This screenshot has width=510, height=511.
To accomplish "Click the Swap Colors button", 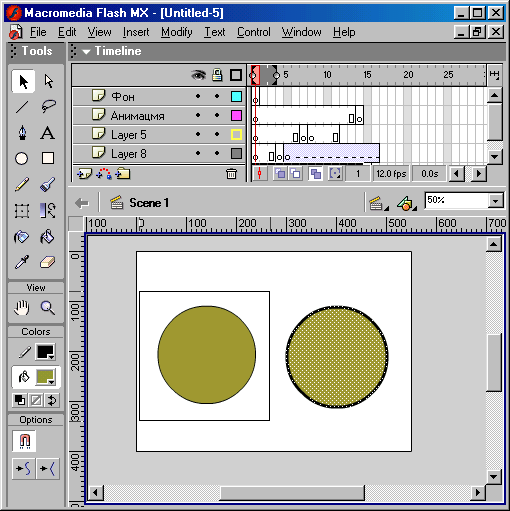I will 52,400.
